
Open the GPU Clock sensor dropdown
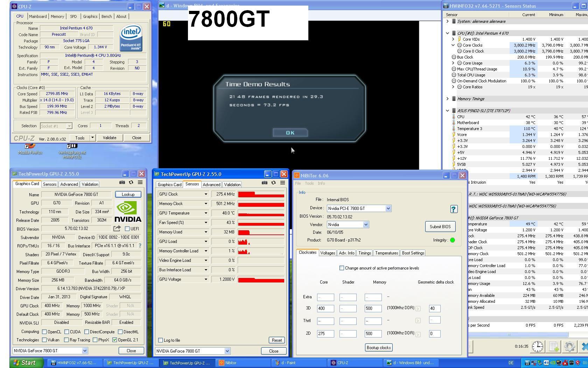click(206, 194)
